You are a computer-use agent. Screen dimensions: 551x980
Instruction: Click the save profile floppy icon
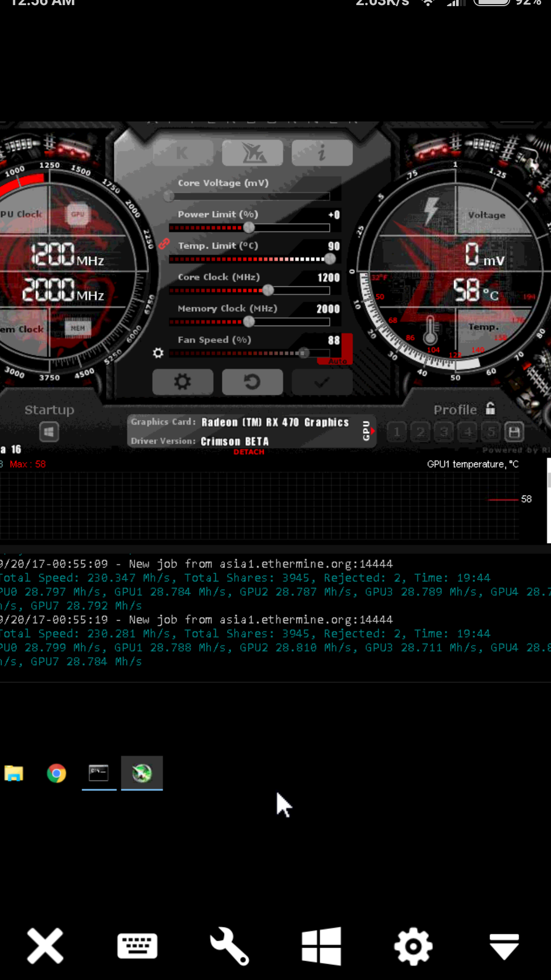(x=514, y=432)
